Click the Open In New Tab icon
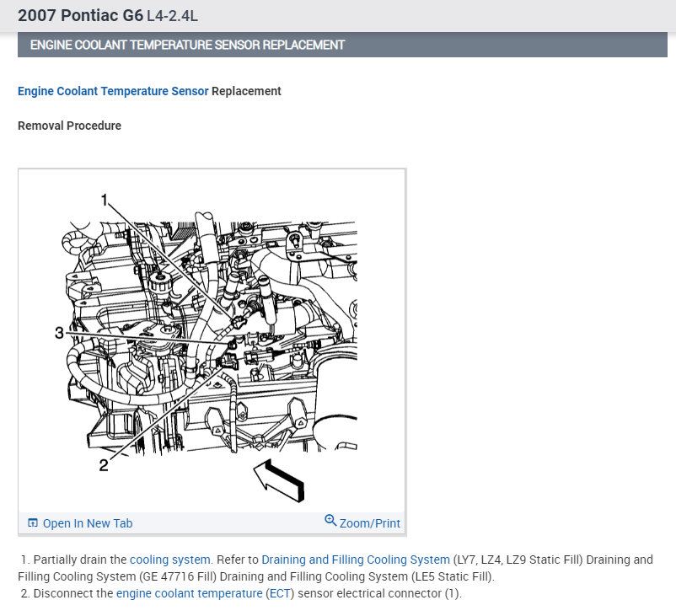The width and height of the screenshot is (676, 616). point(33,523)
